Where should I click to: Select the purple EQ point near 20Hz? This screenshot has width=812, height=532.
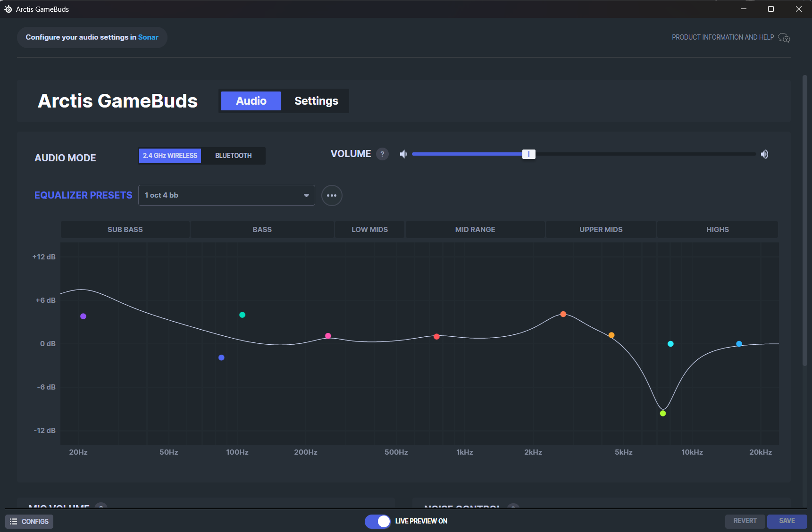tap(83, 316)
